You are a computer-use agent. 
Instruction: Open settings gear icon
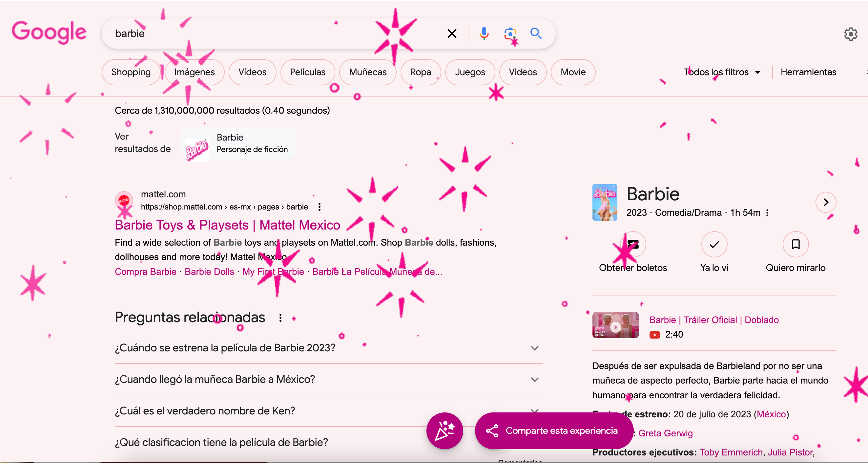(x=851, y=34)
